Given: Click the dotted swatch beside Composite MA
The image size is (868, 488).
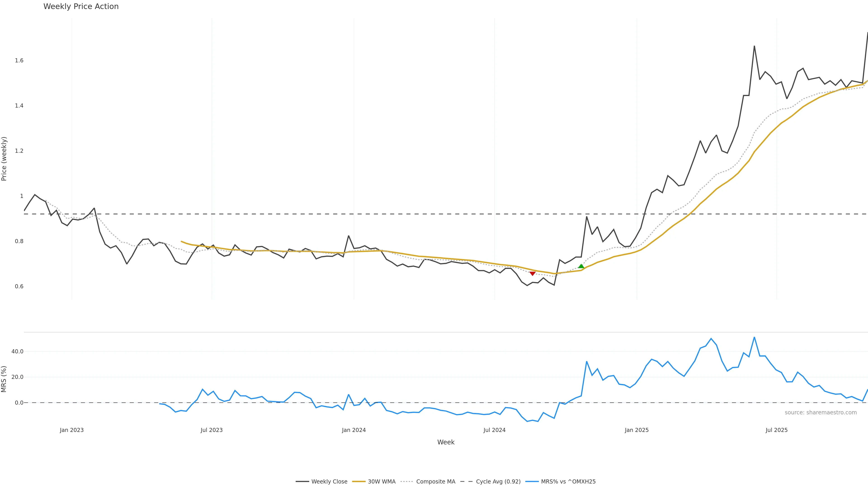Looking at the screenshot, I should pos(407,482).
